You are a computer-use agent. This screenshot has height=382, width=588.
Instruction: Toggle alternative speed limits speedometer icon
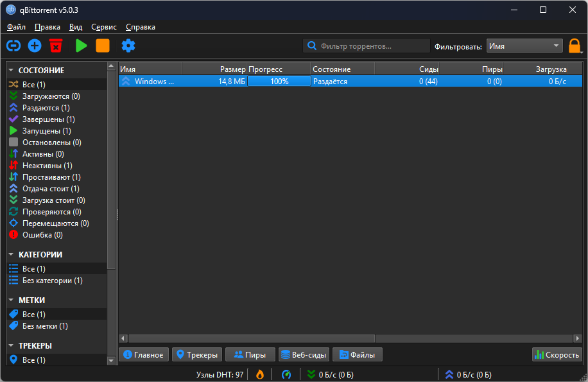click(286, 374)
